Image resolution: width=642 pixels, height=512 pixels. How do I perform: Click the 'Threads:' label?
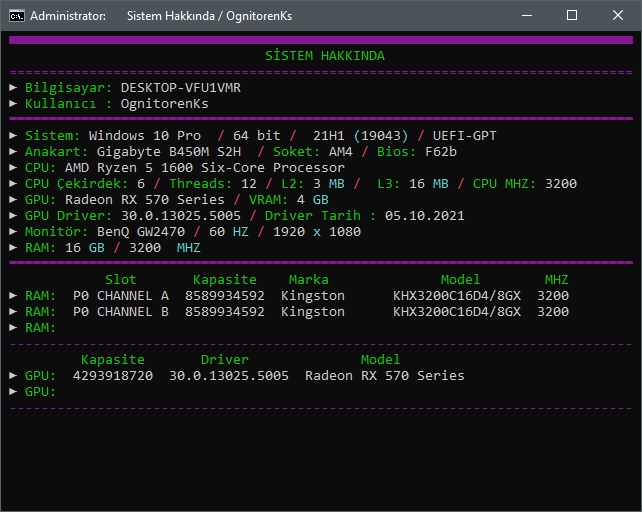click(201, 184)
